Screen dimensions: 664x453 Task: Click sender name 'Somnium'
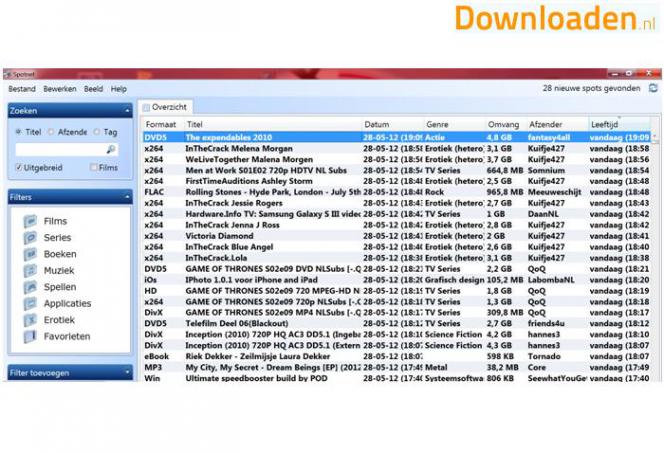546,171
